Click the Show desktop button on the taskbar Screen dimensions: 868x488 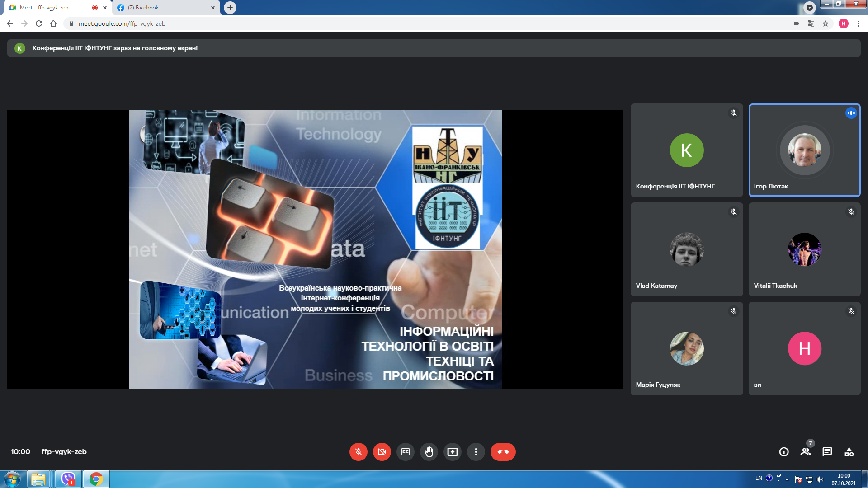tap(864, 479)
